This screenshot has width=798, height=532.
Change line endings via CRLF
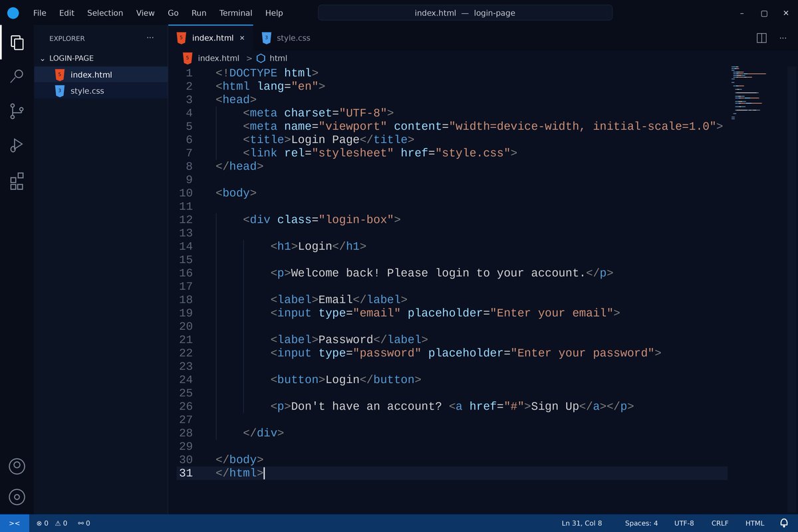pos(720,523)
